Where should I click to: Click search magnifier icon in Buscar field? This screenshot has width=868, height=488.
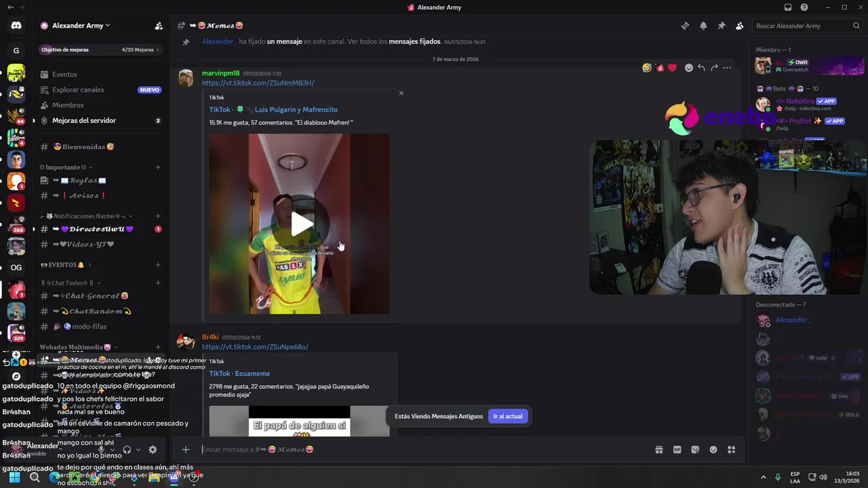tap(856, 26)
